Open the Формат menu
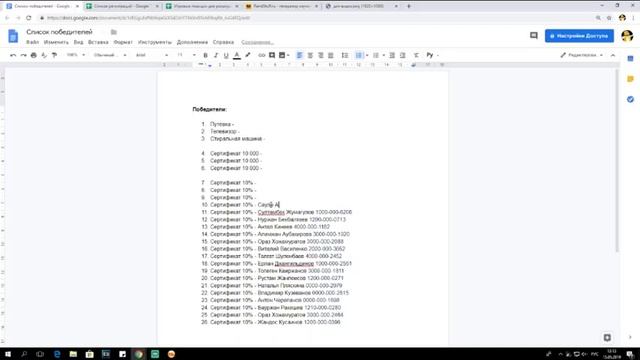Viewport: 640px width, 360px height. pyautogui.click(x=123, y=42)
